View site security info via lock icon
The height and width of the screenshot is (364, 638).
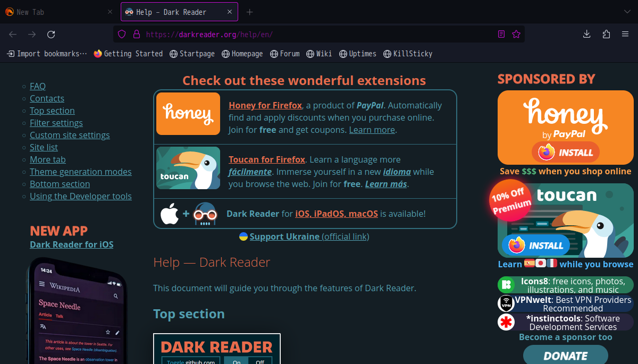(x=136, y=35)
